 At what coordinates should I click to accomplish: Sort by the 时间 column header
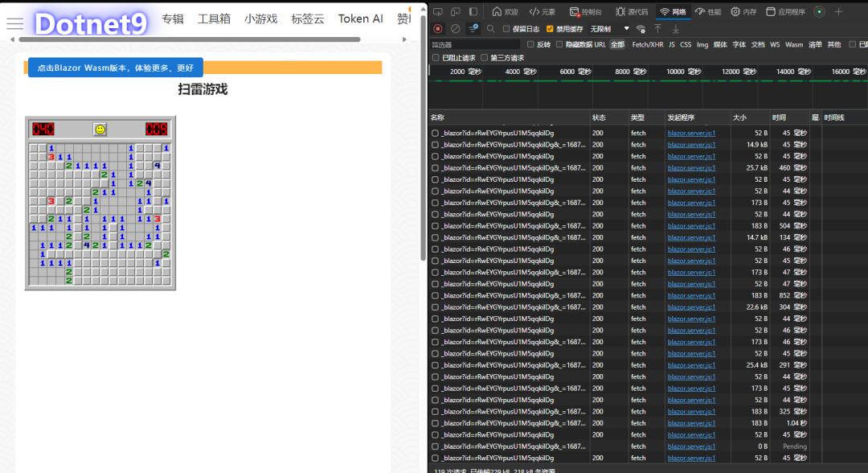pyautogui.click(x=789, y=117)
